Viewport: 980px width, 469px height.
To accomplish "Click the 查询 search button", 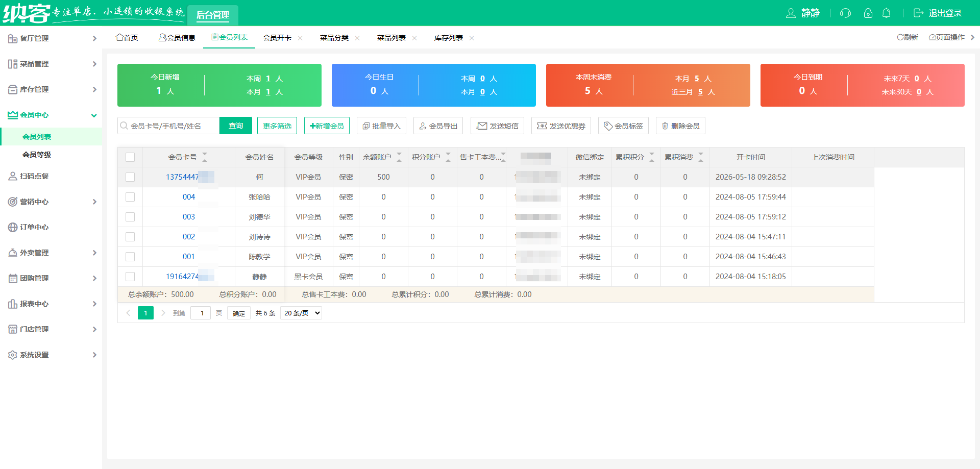I will tap(236, 126).
